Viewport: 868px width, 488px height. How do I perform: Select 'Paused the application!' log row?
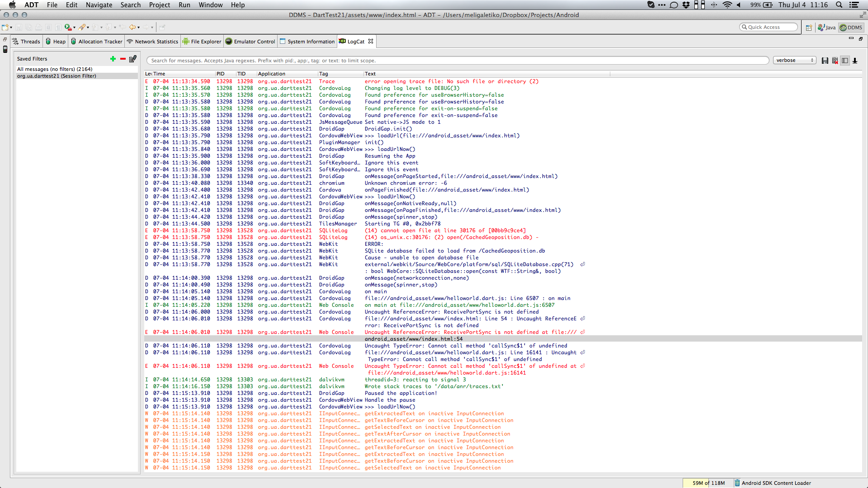[x=503, y=394]
